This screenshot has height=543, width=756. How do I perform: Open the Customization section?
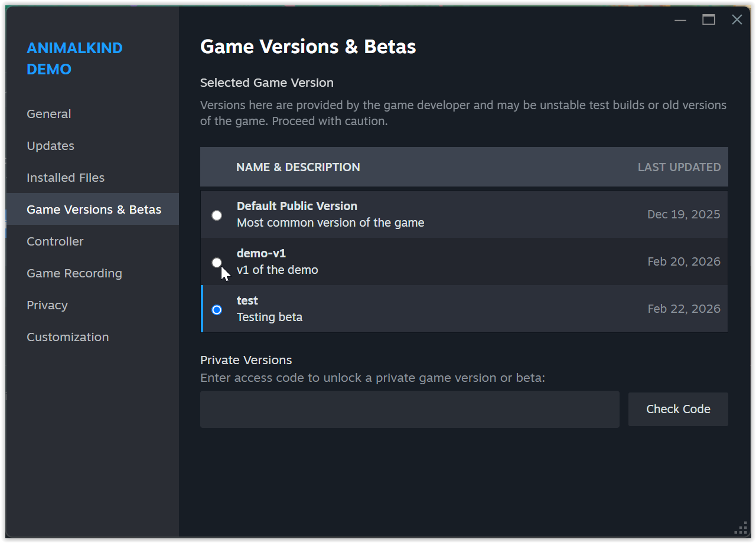pos(92,337)
